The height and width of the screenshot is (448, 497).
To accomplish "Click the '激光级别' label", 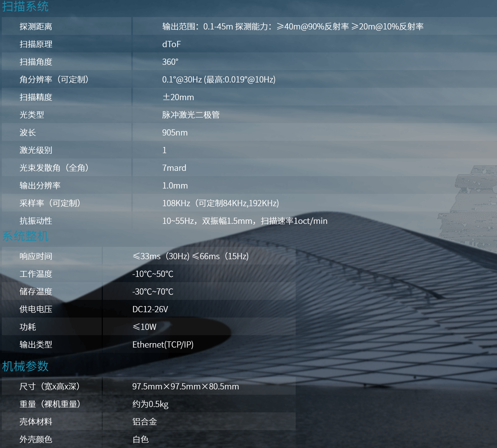I will click(36, 150).
